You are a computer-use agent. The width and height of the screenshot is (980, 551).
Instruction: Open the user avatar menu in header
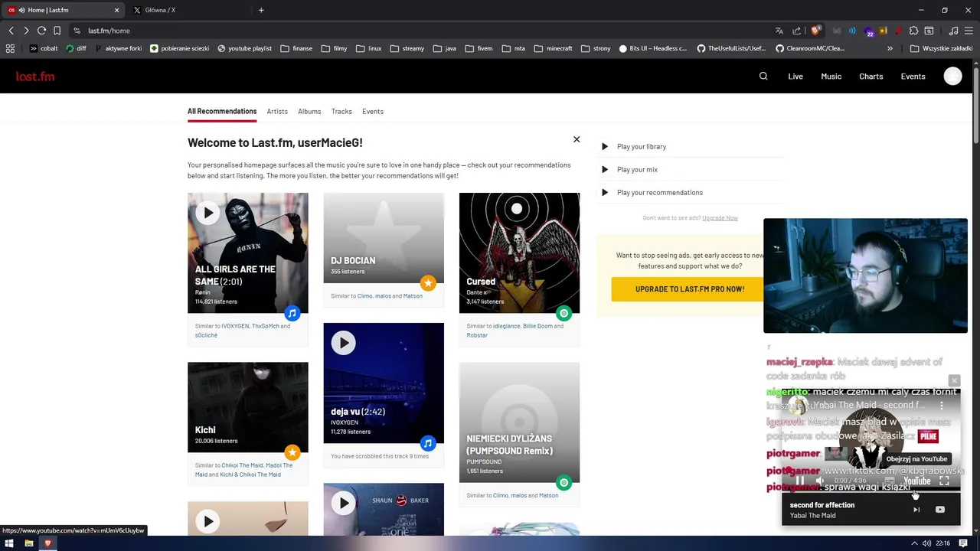coord(952,77)
